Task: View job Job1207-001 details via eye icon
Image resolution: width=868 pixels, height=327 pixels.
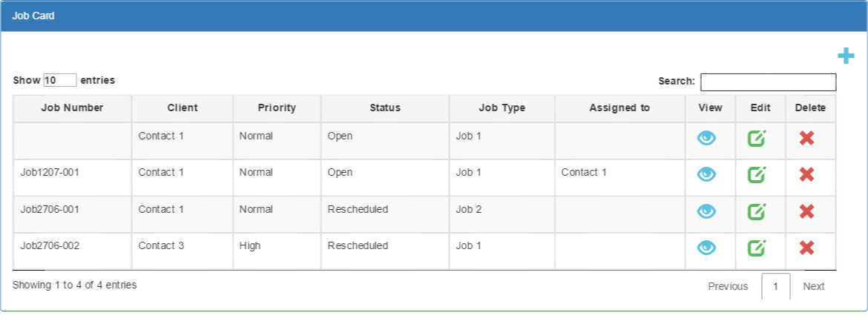Action: [x=706, y=175]
